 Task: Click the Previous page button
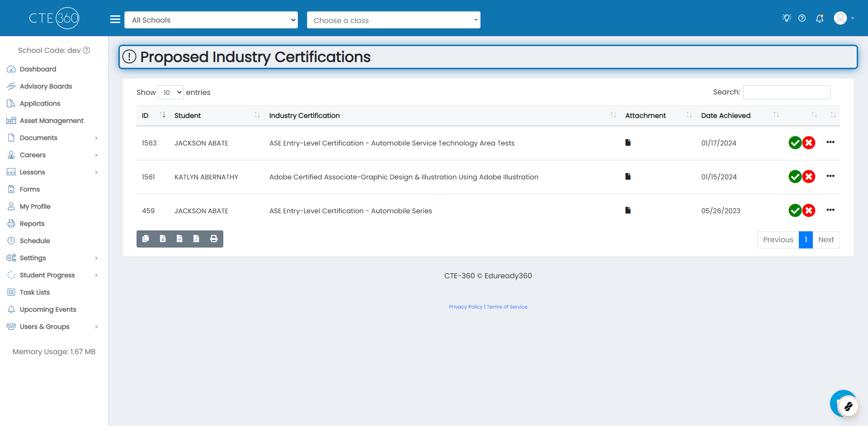[x=778, y=240]
